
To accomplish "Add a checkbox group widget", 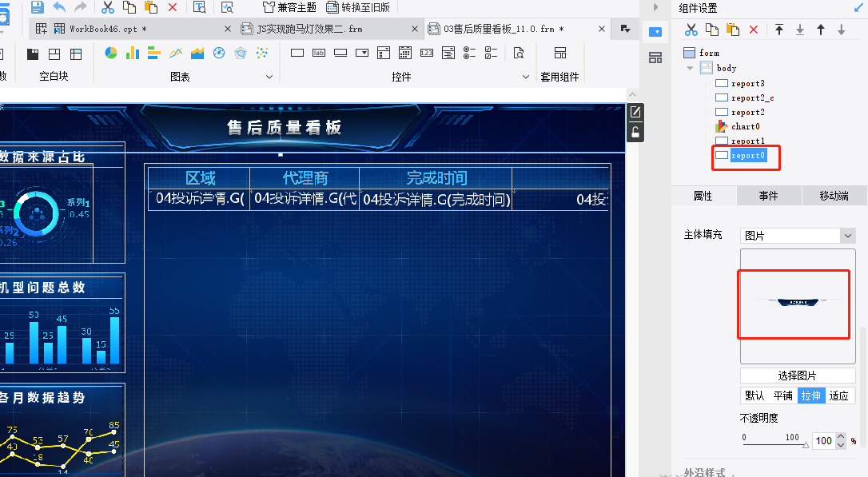I will (491, 53).
